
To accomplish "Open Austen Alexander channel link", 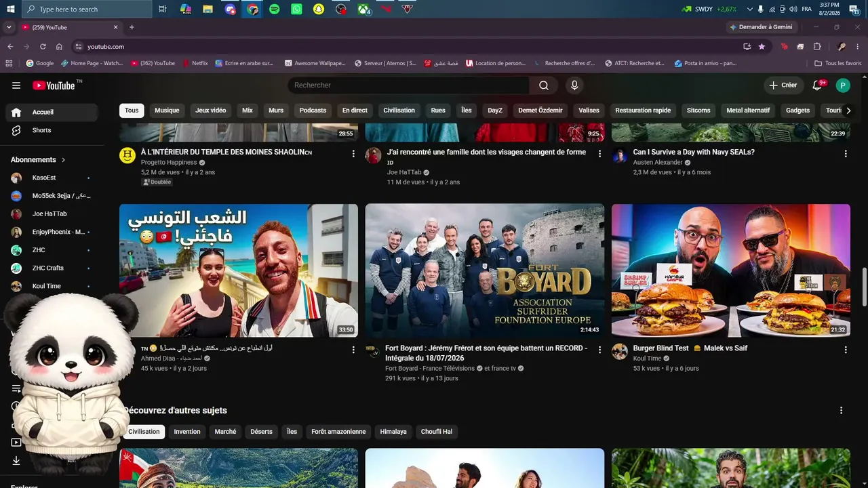I will tap(658, 163).
